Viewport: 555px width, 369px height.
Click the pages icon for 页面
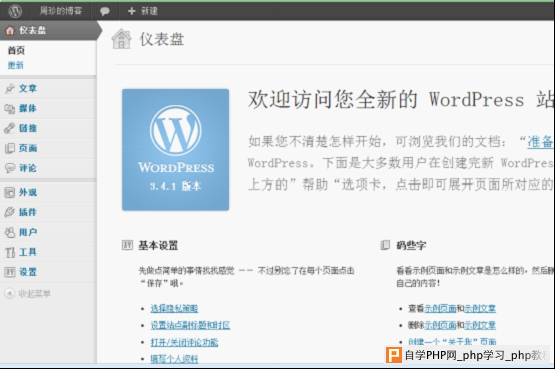click(10, 148)
